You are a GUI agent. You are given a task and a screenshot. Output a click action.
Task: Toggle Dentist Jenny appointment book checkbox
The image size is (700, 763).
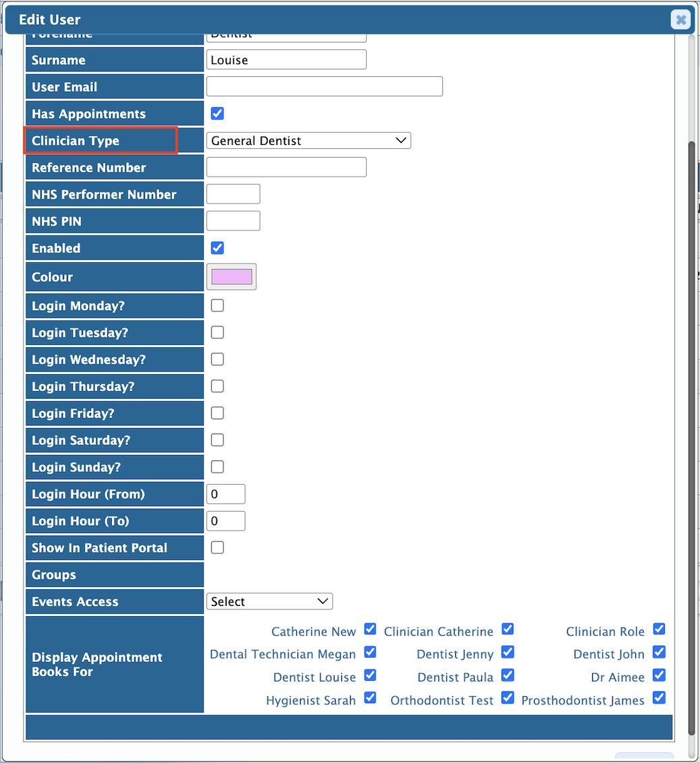(508, 652)
